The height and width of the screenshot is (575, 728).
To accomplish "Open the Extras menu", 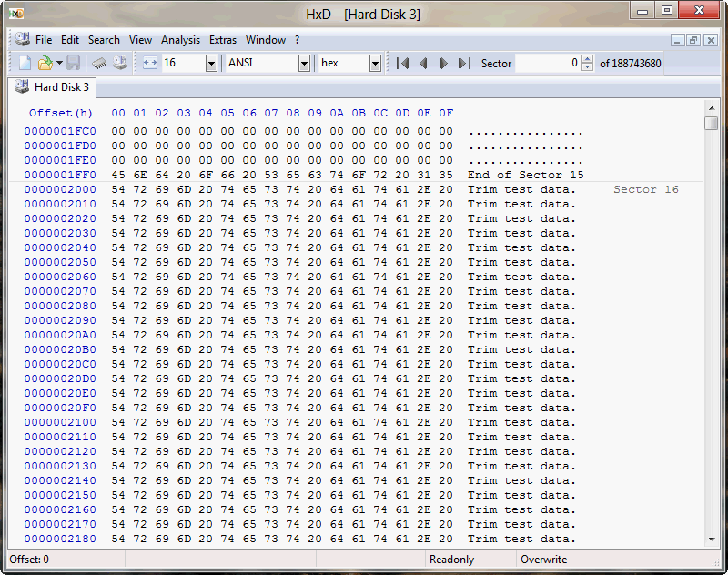I will 222,40.
